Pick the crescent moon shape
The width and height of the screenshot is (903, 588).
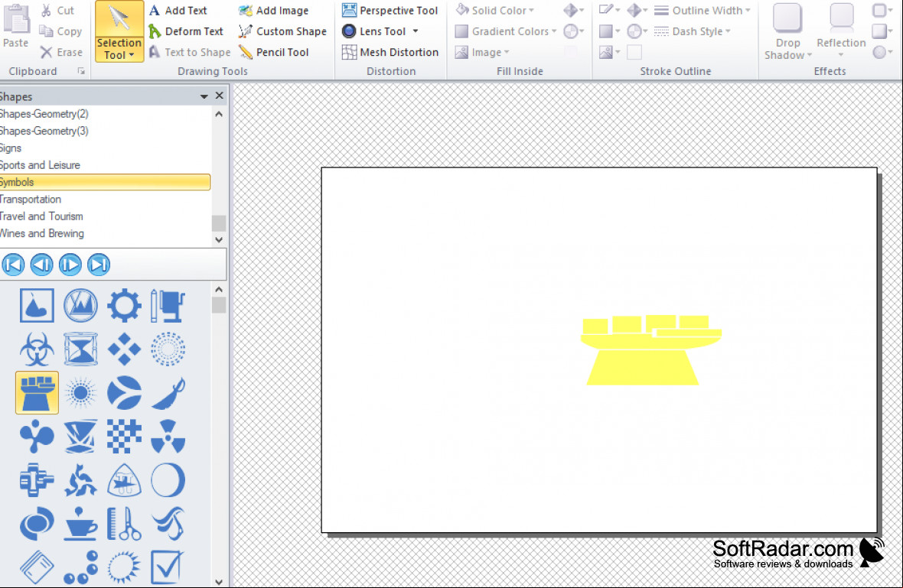[x=168, y=480]
